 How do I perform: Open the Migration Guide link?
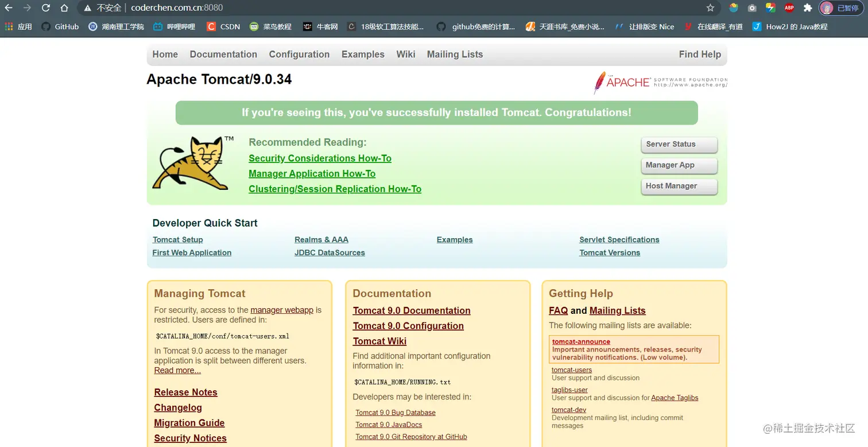[189, 423]
